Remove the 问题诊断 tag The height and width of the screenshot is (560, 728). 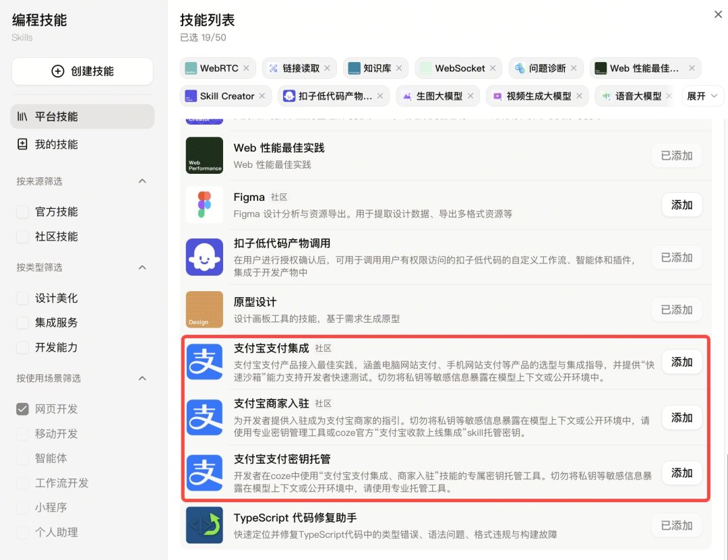(574, 68)
